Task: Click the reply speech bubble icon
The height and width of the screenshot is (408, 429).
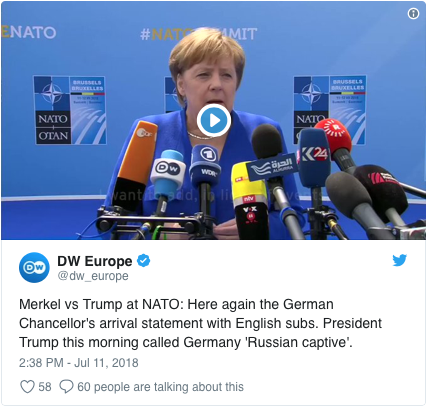Action: [x=66, y=387]
